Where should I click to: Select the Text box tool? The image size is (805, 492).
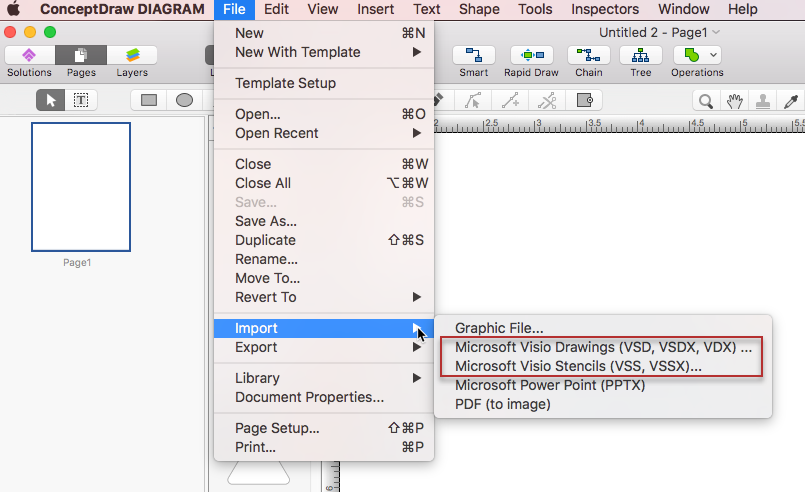click(x=81, y=100)
